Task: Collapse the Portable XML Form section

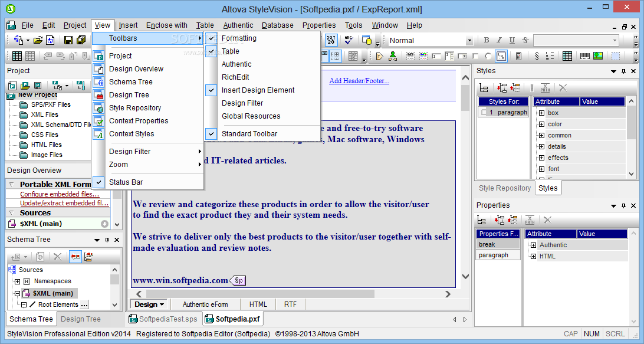Action: click(11, 185)
